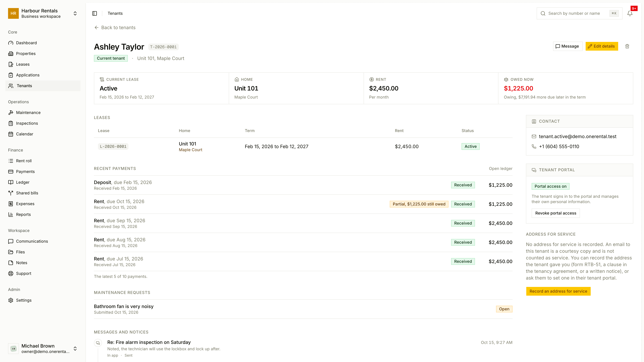Delete tenant with trash icon

627,46
